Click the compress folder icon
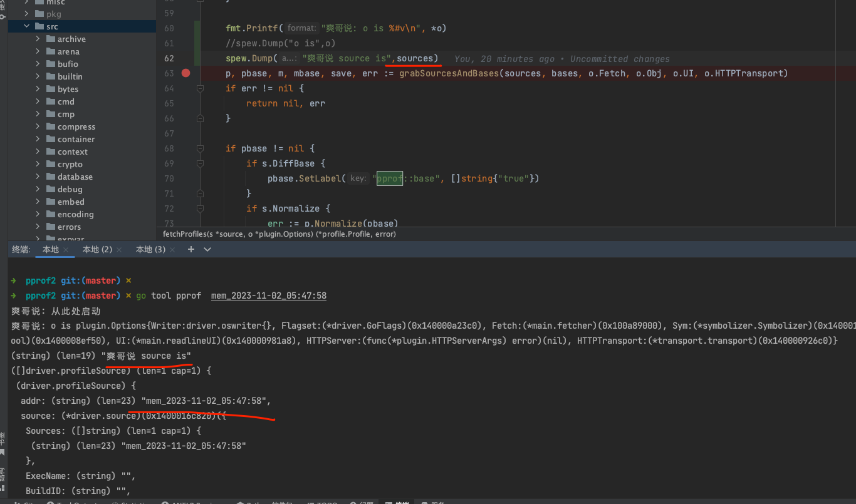This screenshot has width=856, height=504. 50,126
